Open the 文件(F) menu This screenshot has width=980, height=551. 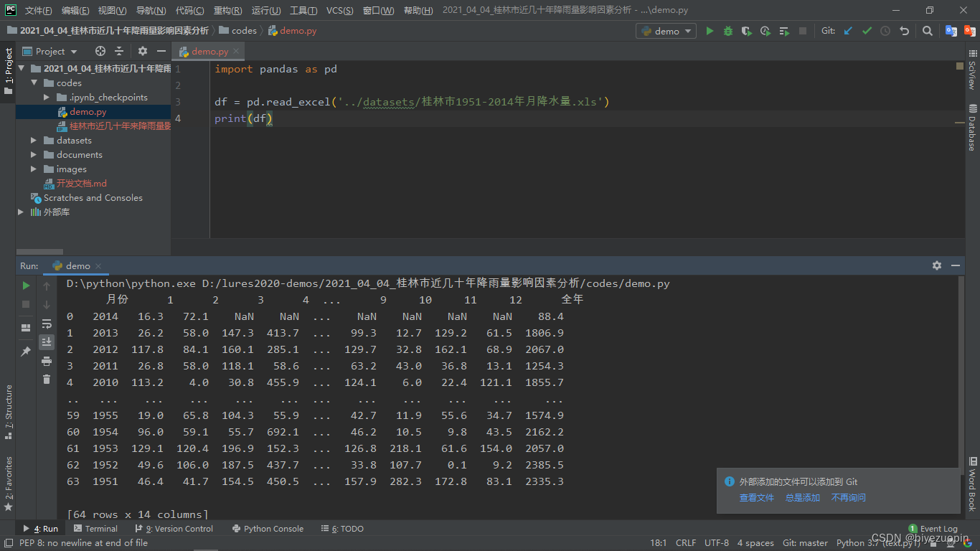click(39, 11)
